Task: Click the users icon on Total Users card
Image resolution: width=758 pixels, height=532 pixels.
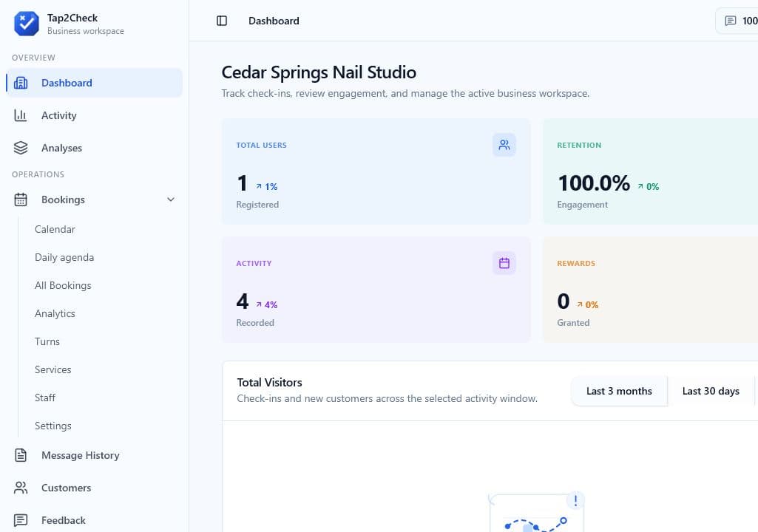Action: coord(504,145)
